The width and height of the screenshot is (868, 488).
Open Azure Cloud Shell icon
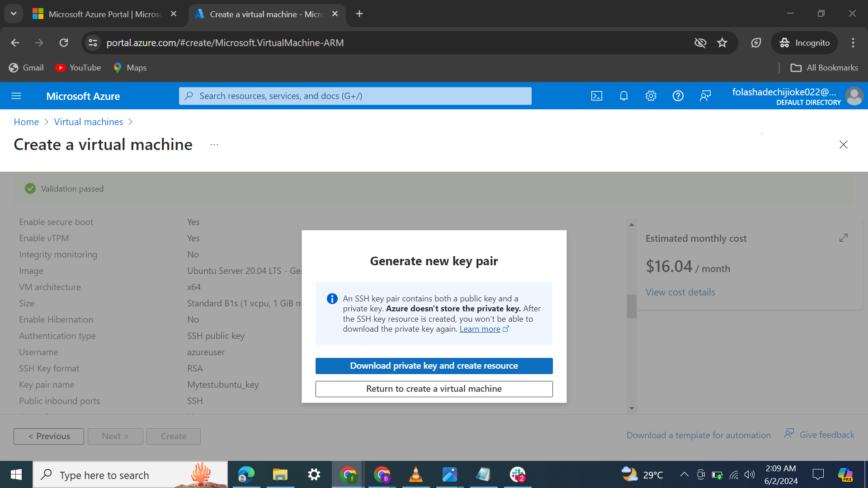(x=596, y=96)
